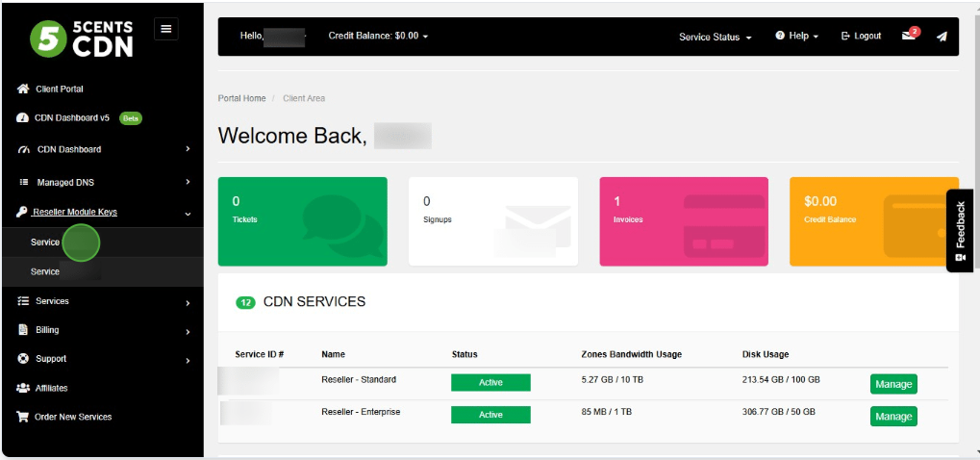This screenshot has width=980, height=460.
Task: Open the pink Invoices card
Action: pos(684,221)
